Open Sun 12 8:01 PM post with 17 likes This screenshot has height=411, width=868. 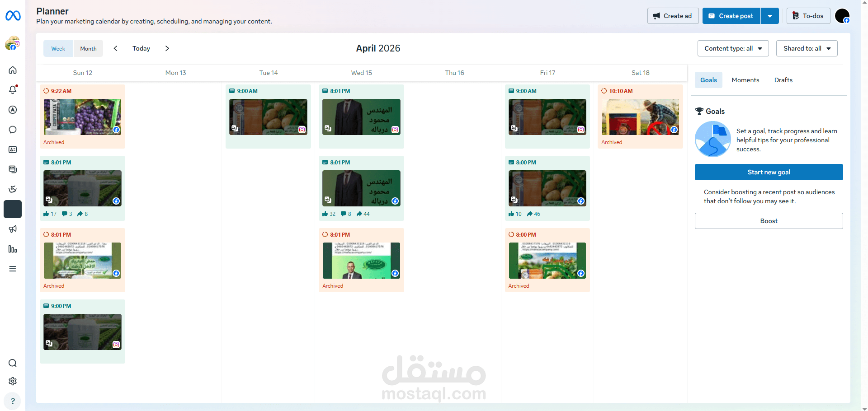tap(82, 188)
